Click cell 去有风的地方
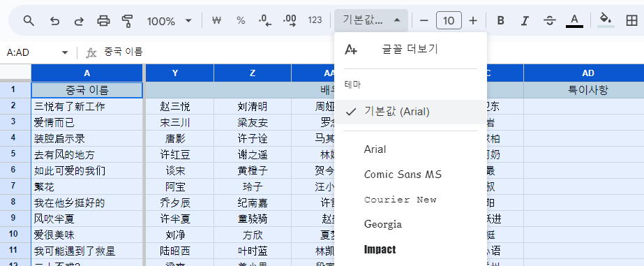The width and height of the screenshot is (644, 266). click(87, 154)
